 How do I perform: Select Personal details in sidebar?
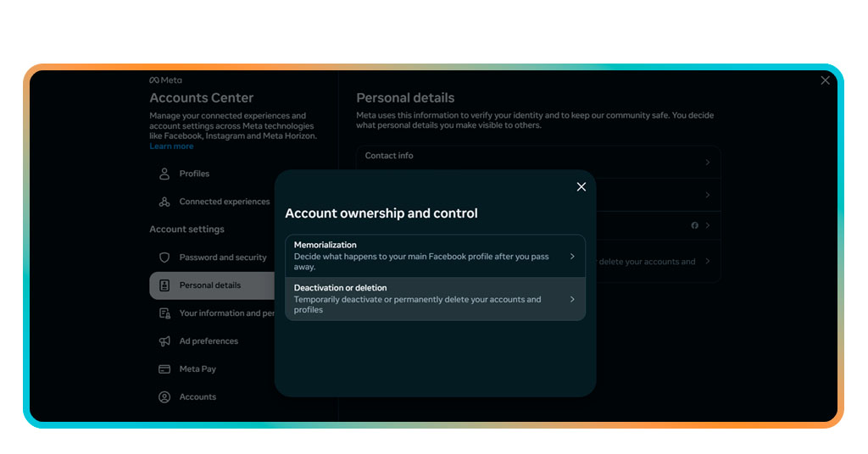coord(212,285)
